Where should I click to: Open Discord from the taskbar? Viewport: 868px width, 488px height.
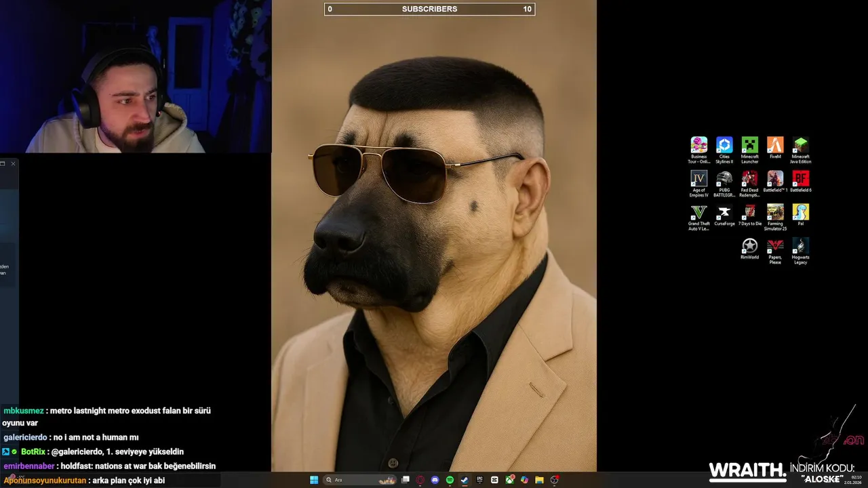(x=435, y=480)
